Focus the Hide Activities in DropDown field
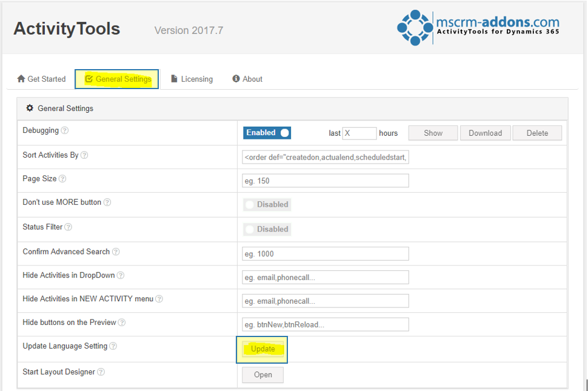Viewport: 588px width, 391px height. pos(326,278)
